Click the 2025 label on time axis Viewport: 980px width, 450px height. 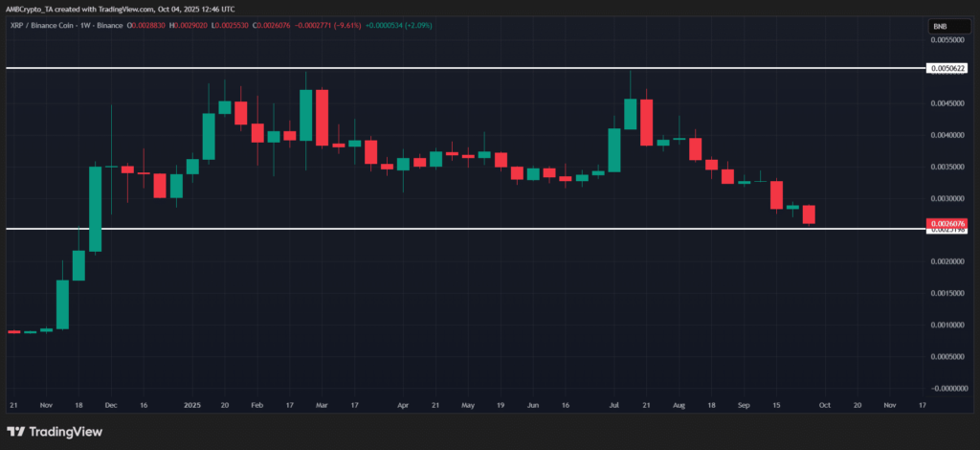point(192,405)
